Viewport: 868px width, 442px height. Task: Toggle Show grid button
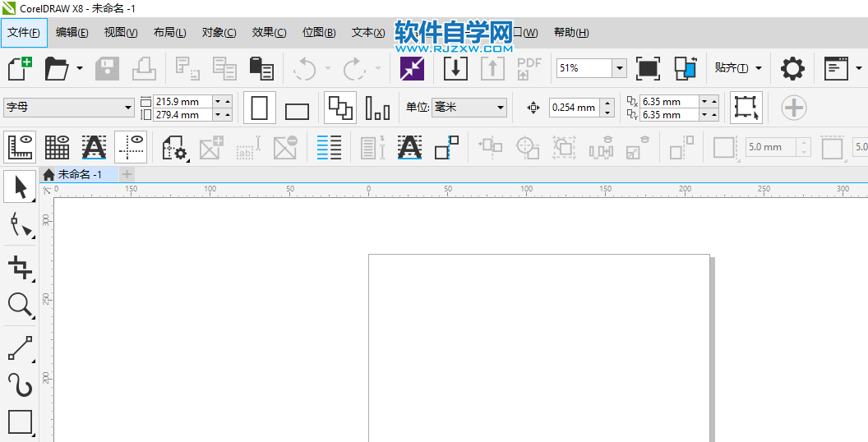[x=57, y=147]
